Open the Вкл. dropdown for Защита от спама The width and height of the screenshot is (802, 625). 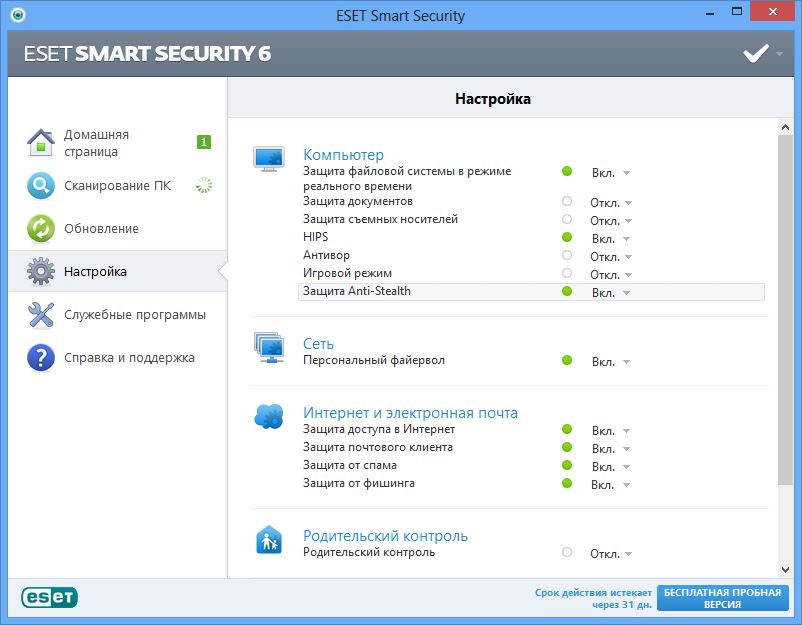pyautogui.click(x=611, y=467)
